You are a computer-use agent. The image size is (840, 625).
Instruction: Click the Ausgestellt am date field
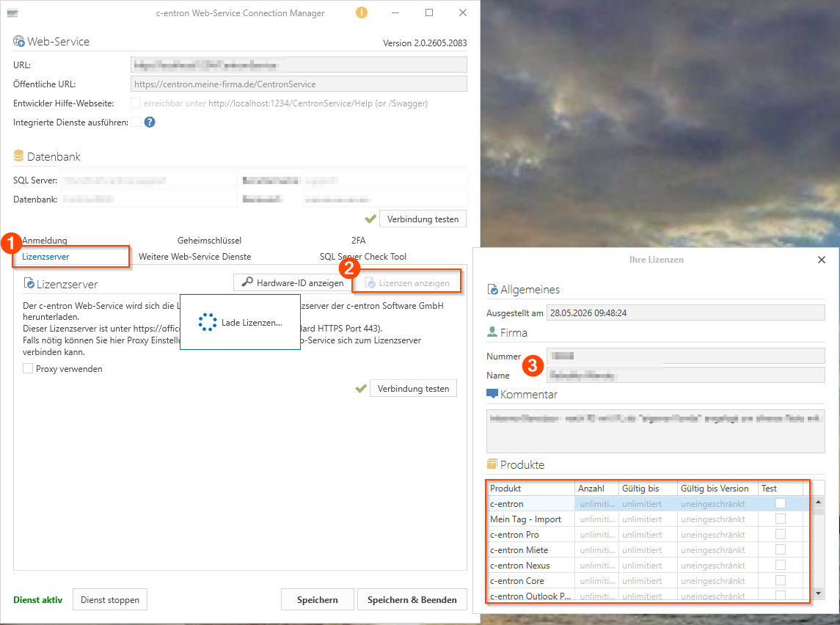click(685, 312)
